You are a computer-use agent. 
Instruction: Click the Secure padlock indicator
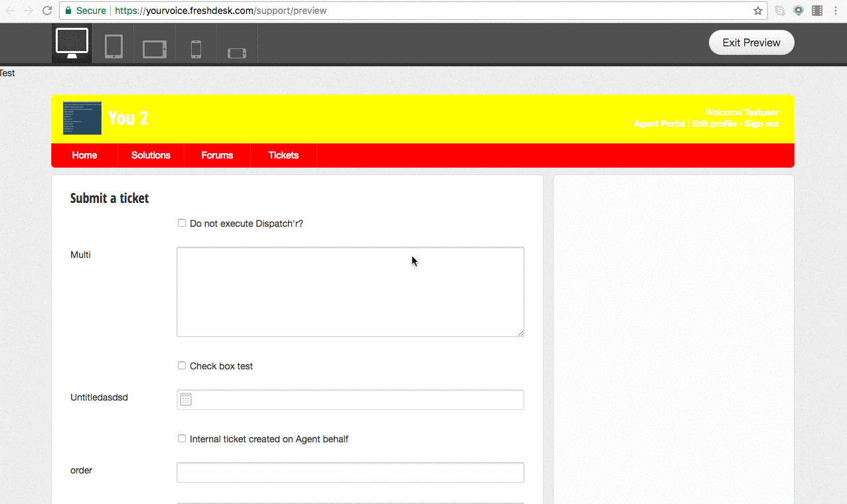click(85, 11)
